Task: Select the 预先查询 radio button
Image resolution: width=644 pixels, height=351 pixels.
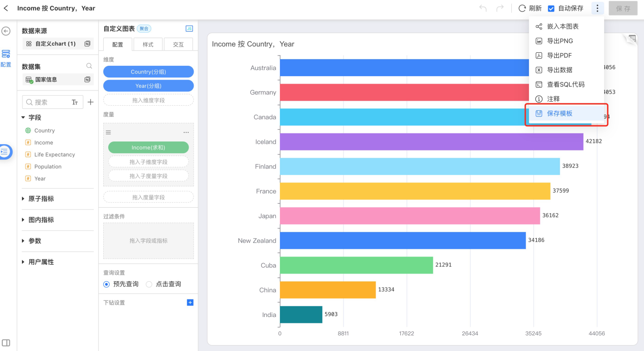Action: (106, 284)
